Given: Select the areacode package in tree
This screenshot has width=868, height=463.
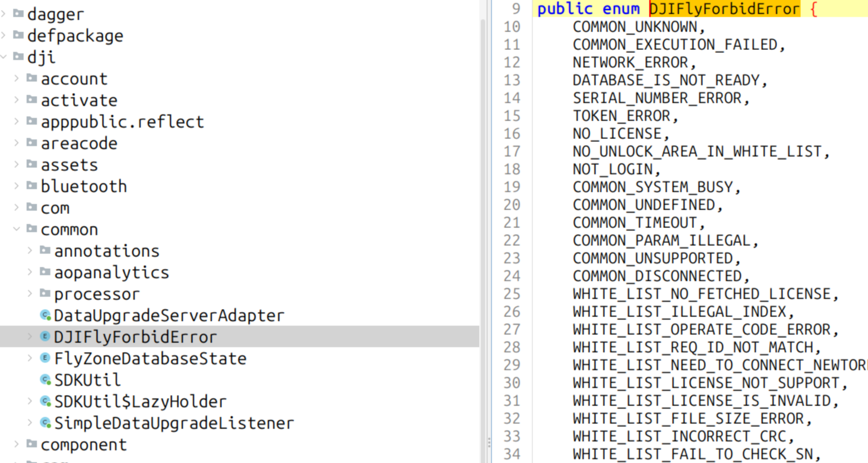Looking at the screenshot, I should tap(79, 143).
